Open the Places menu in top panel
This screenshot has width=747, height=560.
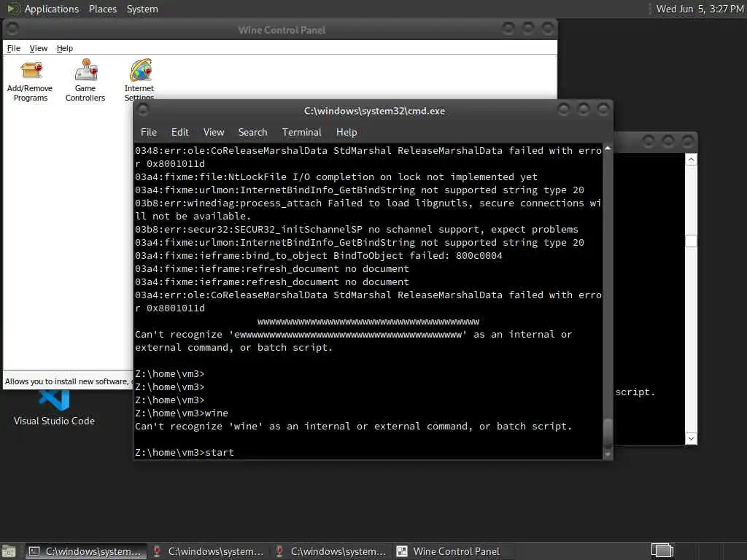102,9
